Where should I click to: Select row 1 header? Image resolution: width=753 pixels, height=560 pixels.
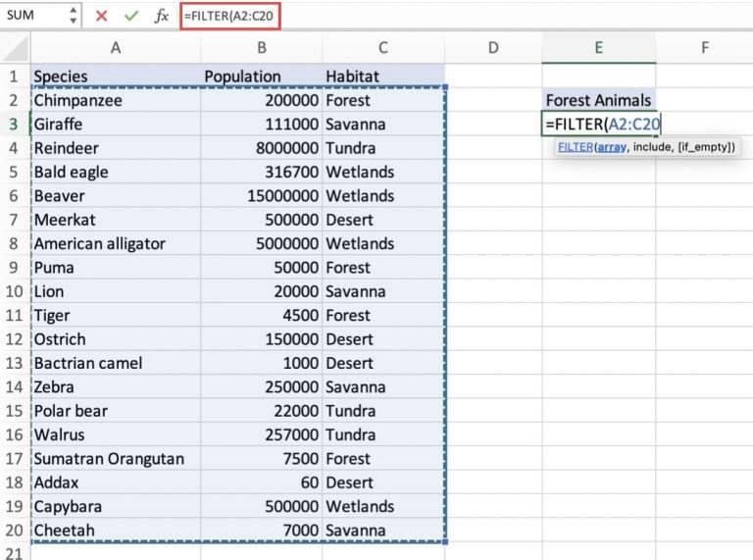15,76
